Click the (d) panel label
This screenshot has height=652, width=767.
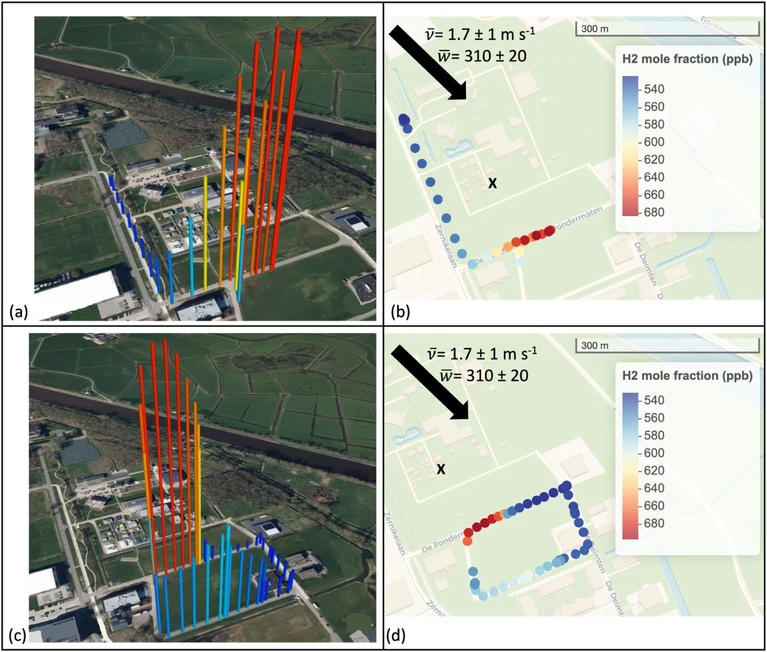tap(397, 635)
